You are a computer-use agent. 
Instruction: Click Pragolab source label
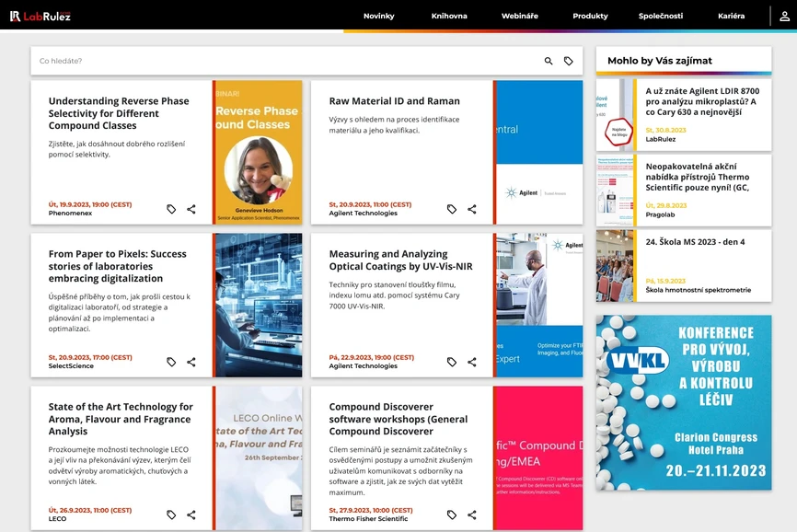tap(660, 214)
